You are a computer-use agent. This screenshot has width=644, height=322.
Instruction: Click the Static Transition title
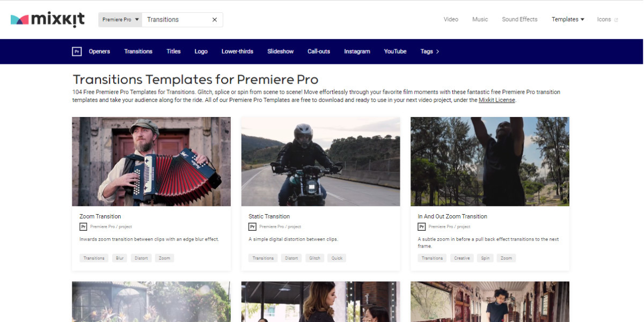[x=269, y=216]
